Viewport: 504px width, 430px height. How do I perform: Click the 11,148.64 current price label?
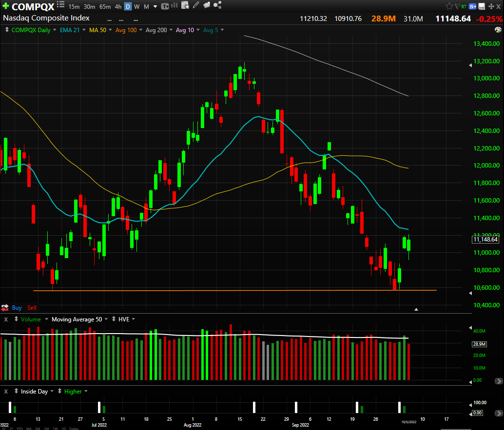tap(485, 239)
